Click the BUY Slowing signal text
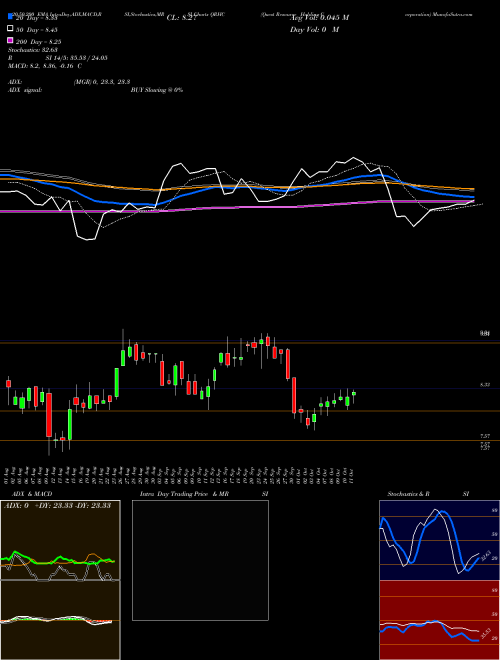Screen dimensions: 500x660 [x=157, y=90]
